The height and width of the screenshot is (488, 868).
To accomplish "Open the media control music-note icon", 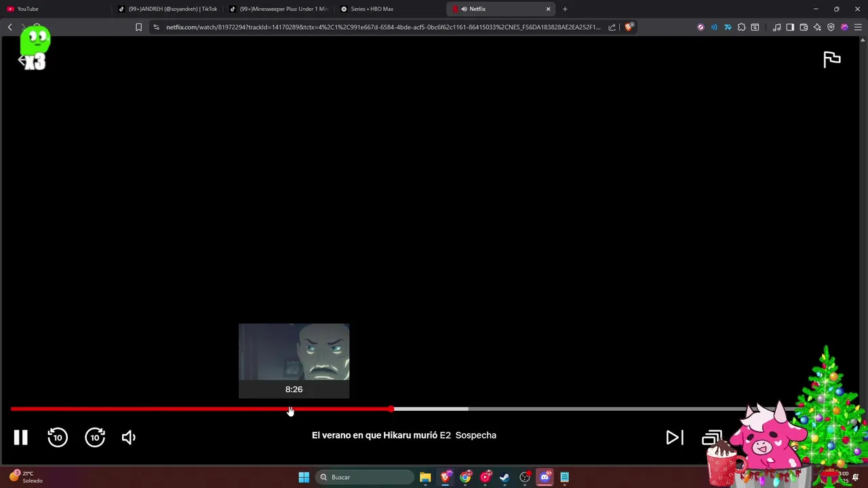I will [x=776, y=27].
